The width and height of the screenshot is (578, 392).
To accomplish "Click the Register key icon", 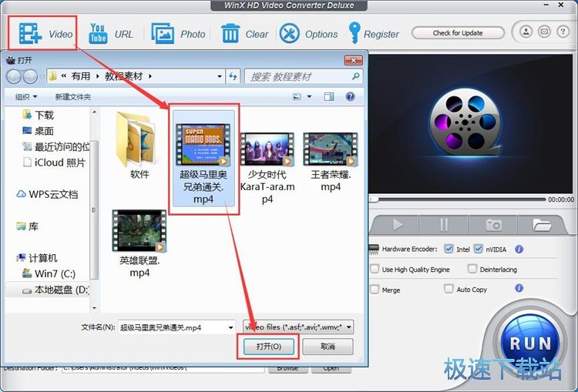I will (355, 33).
